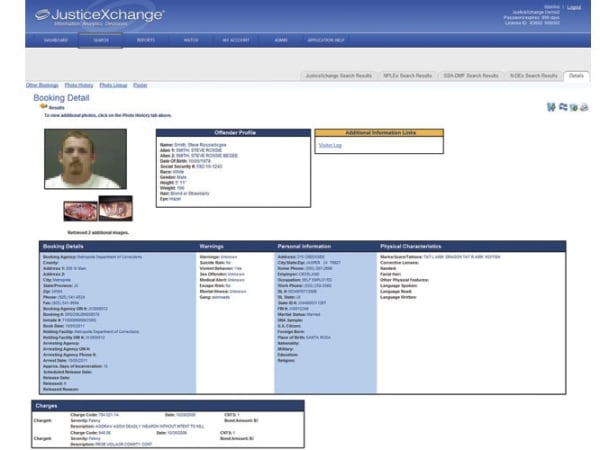Go to the Reports menu

tap(146, 40)
